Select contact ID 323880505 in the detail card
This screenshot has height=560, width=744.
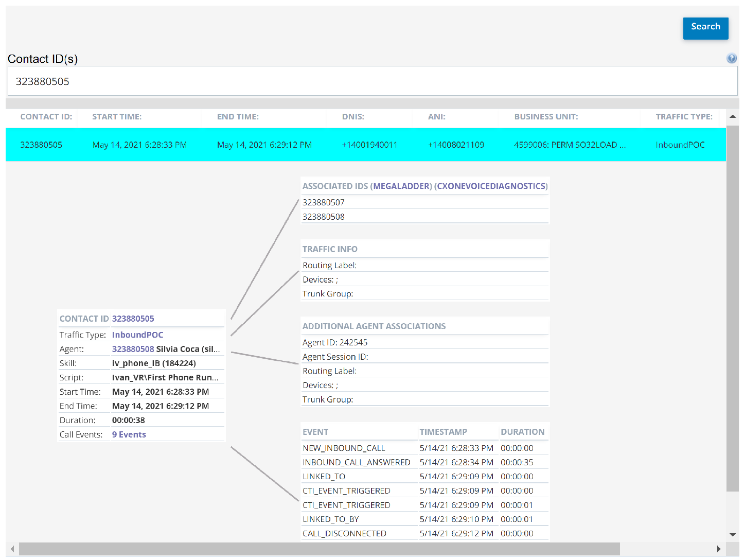pyautogui.click(x=133, y=318)
